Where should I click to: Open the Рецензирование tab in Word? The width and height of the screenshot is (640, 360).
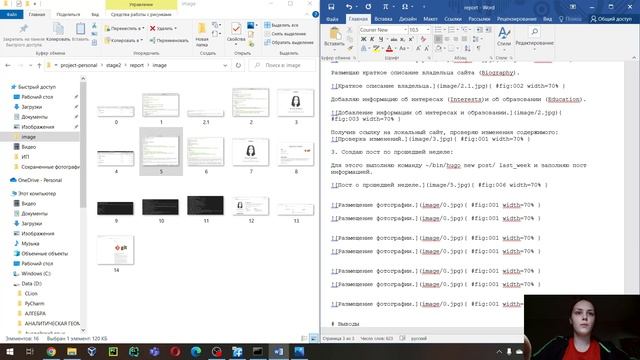(x=516, y=19)
